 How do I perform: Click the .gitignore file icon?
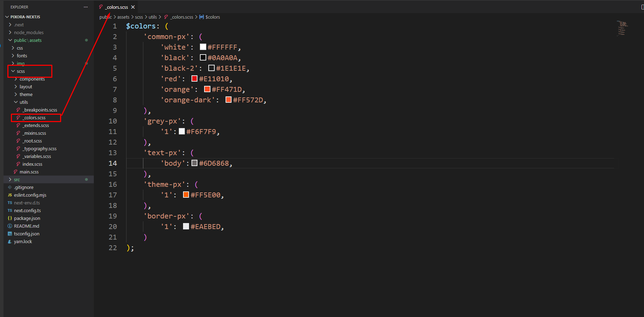pyautogui.click(x=10, y=187)
